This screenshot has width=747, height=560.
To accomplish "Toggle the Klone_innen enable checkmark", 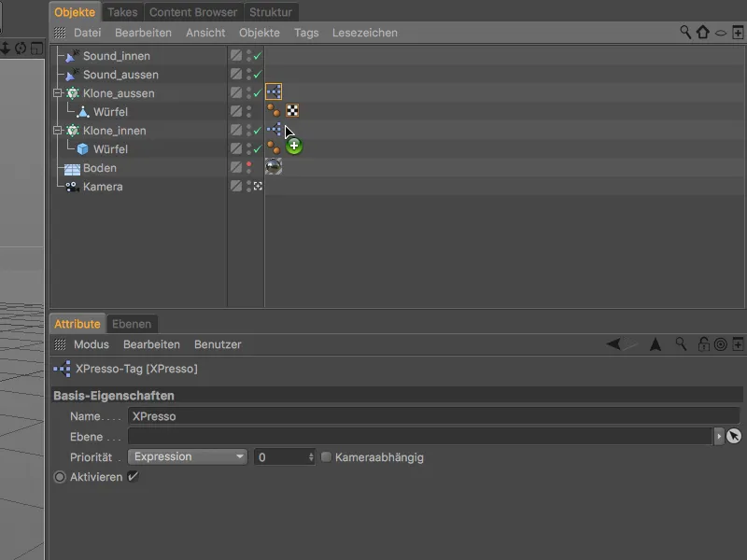I will point(258,130).
